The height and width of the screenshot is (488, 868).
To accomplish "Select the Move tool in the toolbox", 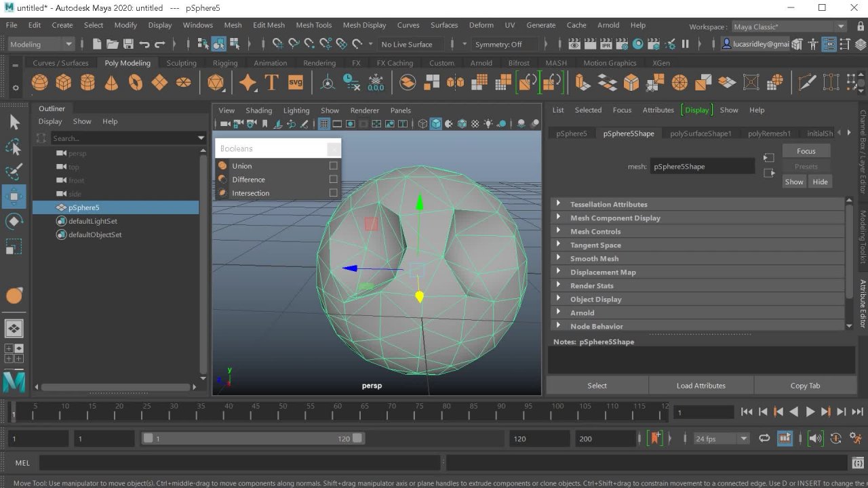I will point(14,197).
